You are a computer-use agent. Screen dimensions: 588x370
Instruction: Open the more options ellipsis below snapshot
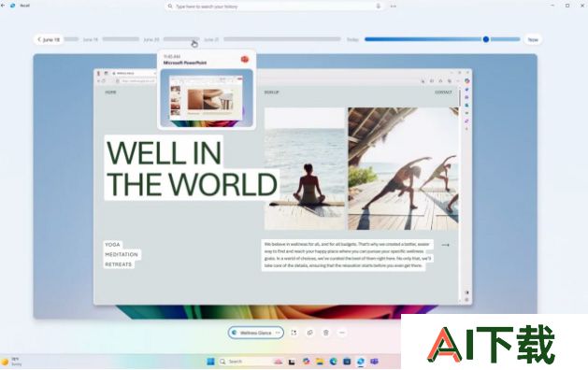point(341,333)
